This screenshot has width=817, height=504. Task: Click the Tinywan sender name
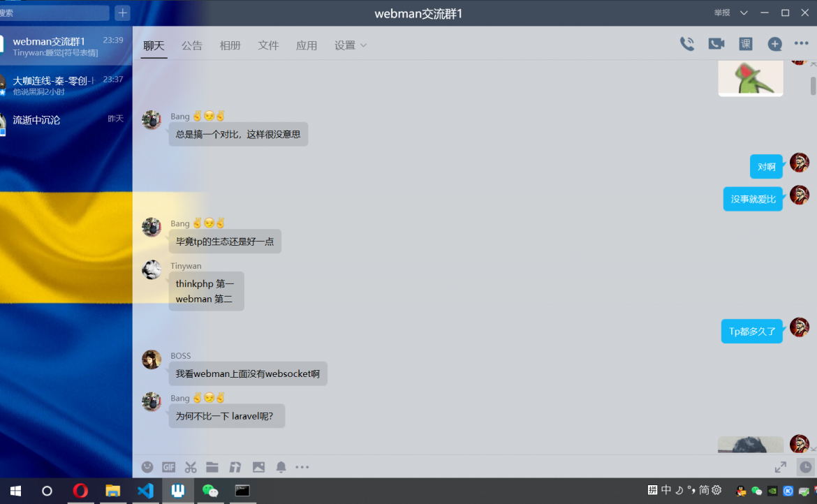coord(186,266)
